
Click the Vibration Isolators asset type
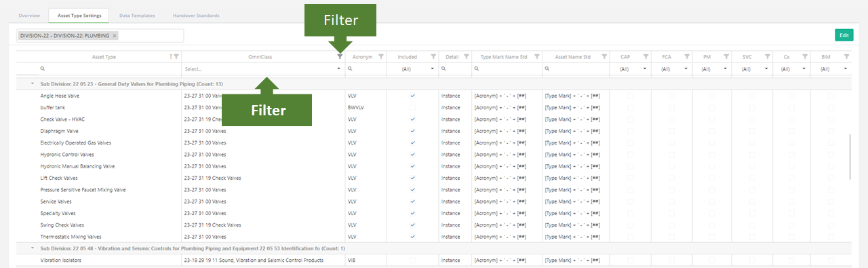point(61,261)
